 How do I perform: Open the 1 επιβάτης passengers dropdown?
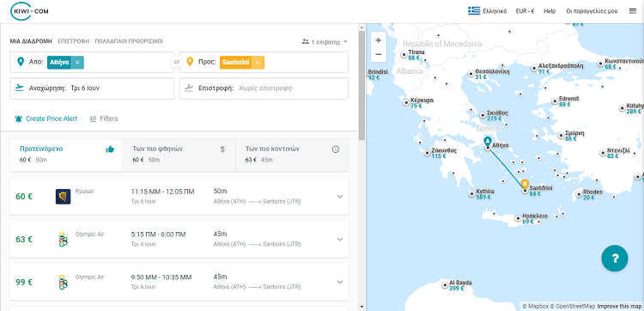325,41
